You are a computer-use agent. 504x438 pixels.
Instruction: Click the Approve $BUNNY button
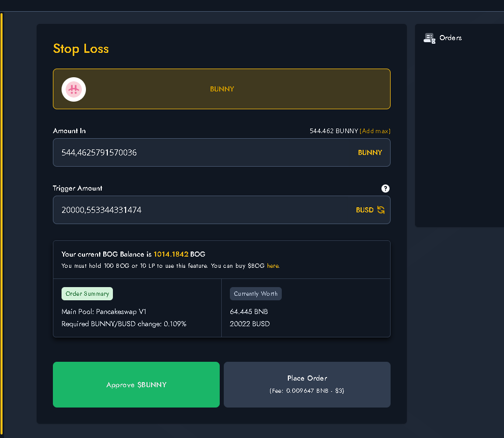coord(136,385)
